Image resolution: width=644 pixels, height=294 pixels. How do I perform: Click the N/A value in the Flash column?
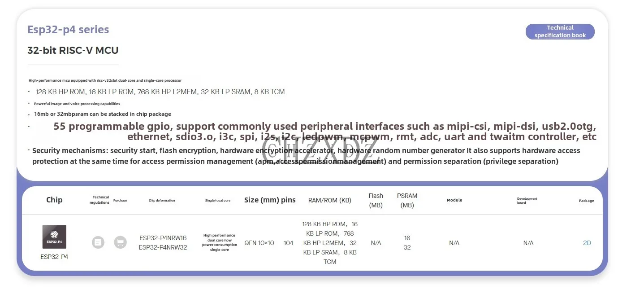coord(376,243)
